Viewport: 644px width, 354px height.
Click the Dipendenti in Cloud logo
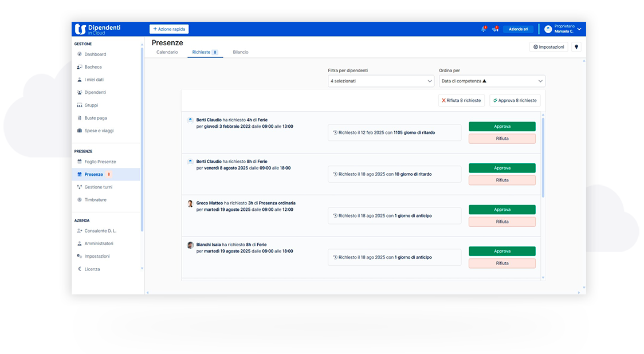pos(98,29)
